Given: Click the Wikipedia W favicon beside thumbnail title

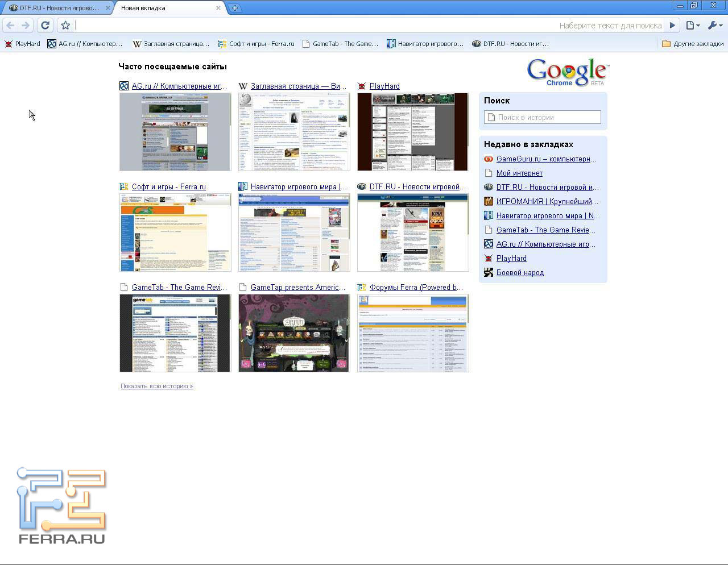Looking at the screenshot, I should 243,86.
